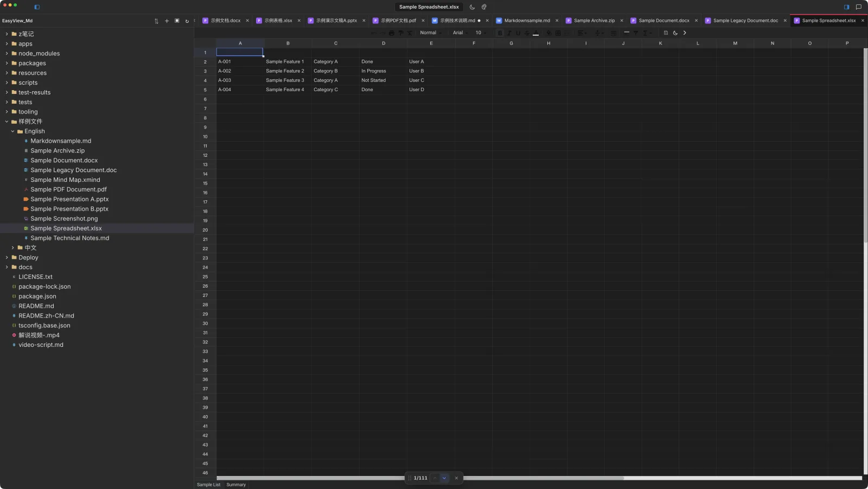This screenshot has width=868, height=489.
Task: Toggle underline formatting
Action: [518, 33]
